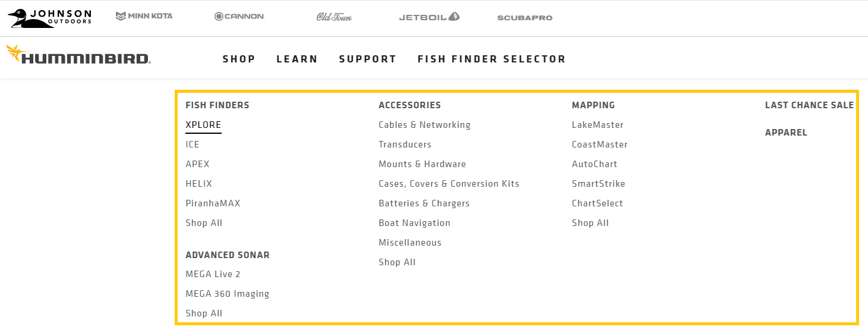Open the Minn Kota brand logo

pyautogui.click(x=144, y=16)
